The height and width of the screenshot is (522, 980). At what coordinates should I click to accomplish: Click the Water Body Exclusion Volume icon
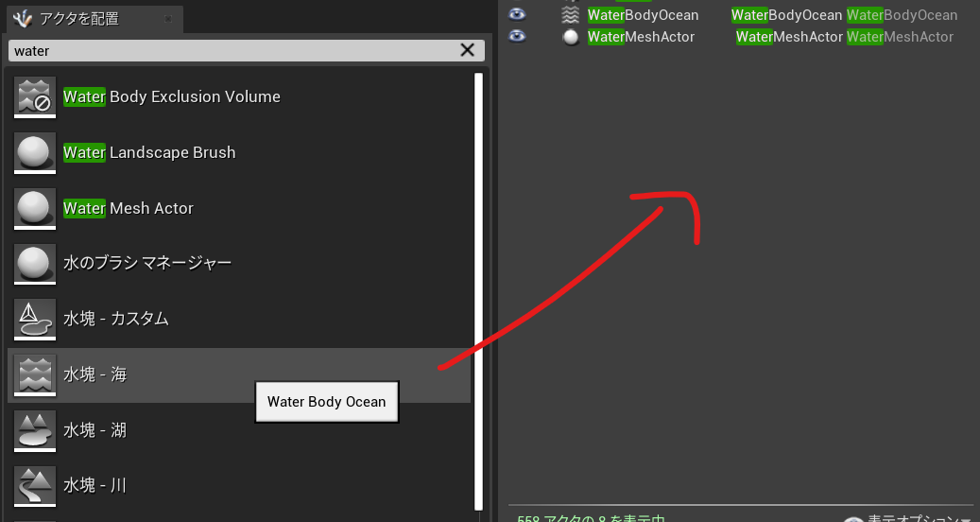click(35, 96)
